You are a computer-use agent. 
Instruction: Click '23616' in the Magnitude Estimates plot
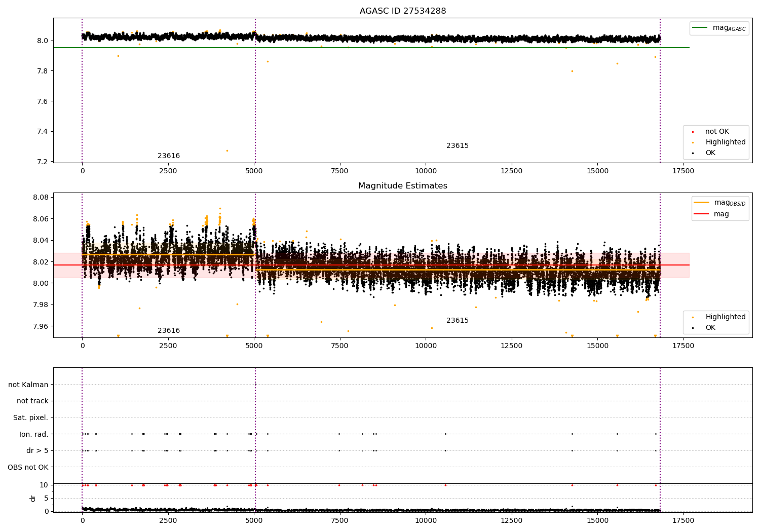pyautogui.click(x=169, y=331)
